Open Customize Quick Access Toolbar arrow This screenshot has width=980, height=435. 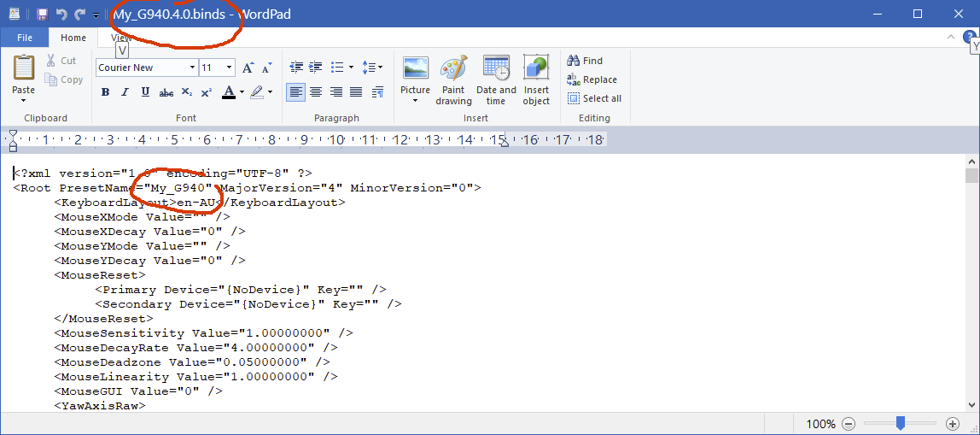click(96, 15)
